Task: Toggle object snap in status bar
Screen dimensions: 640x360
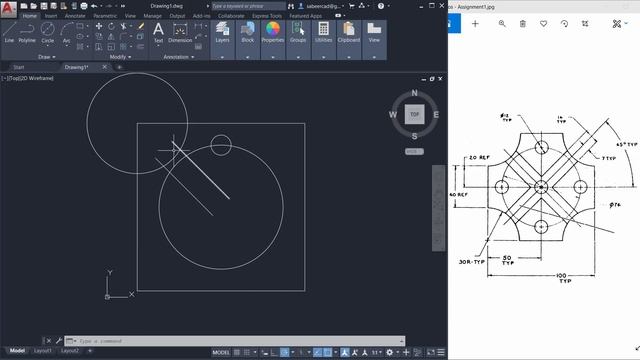Action: [x=327, y=352]
